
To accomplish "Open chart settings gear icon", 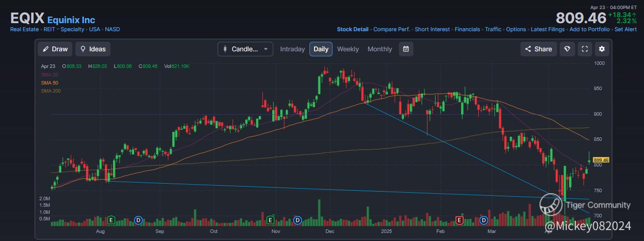I will pos(602,49).
